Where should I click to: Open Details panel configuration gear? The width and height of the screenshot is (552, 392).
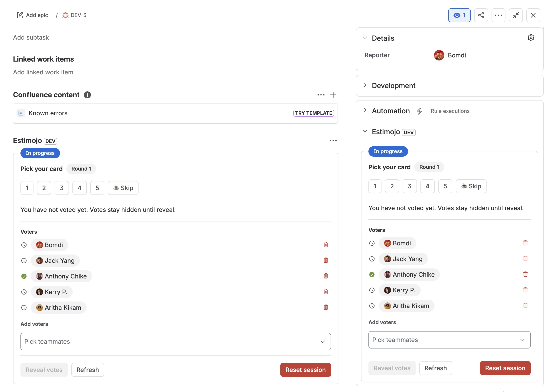tap(531, 38)
